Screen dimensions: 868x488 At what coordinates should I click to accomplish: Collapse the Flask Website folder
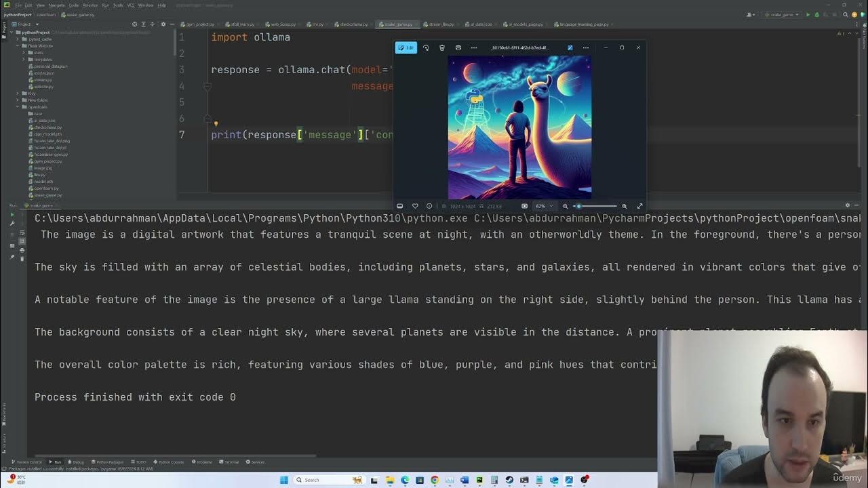click(x=18, y=46)
